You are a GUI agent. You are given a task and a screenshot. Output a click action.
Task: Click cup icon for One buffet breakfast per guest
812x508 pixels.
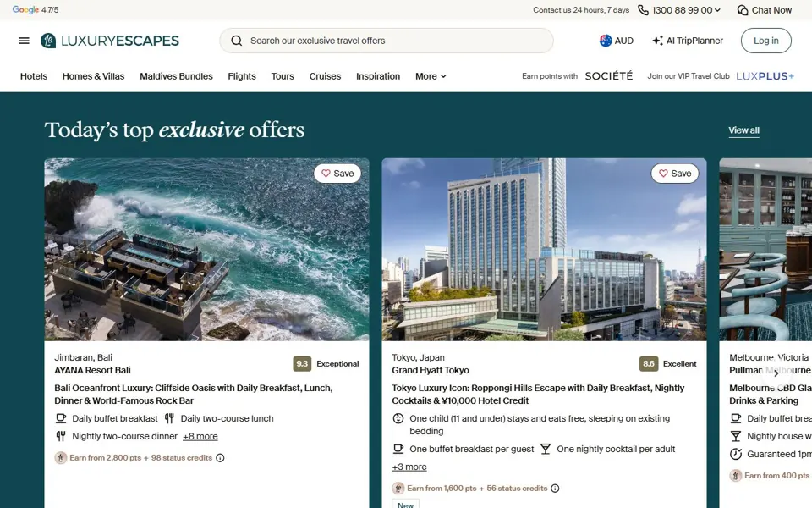coord(398,449)
